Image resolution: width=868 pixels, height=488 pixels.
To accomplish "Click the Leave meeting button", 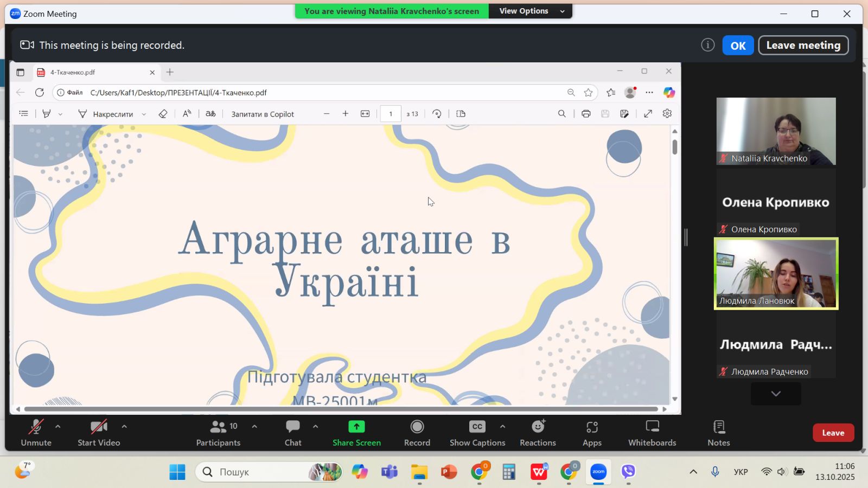I will click(803, 46).
